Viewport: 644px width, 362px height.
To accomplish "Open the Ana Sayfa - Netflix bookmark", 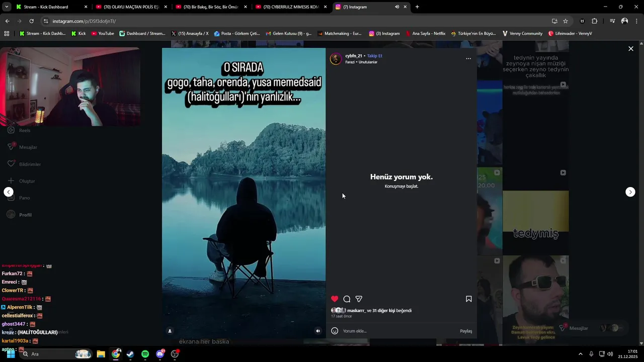I will coord(425,34).
